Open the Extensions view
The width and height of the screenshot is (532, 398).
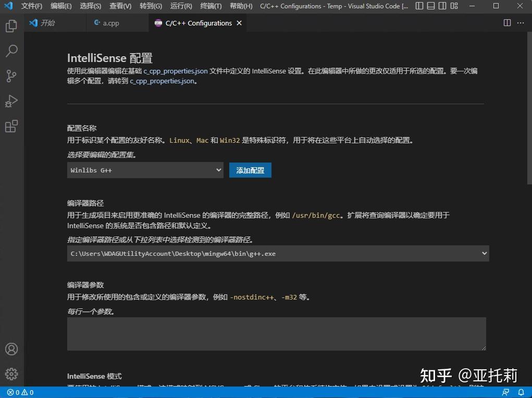pyautogui.click(x=11, y=126)
